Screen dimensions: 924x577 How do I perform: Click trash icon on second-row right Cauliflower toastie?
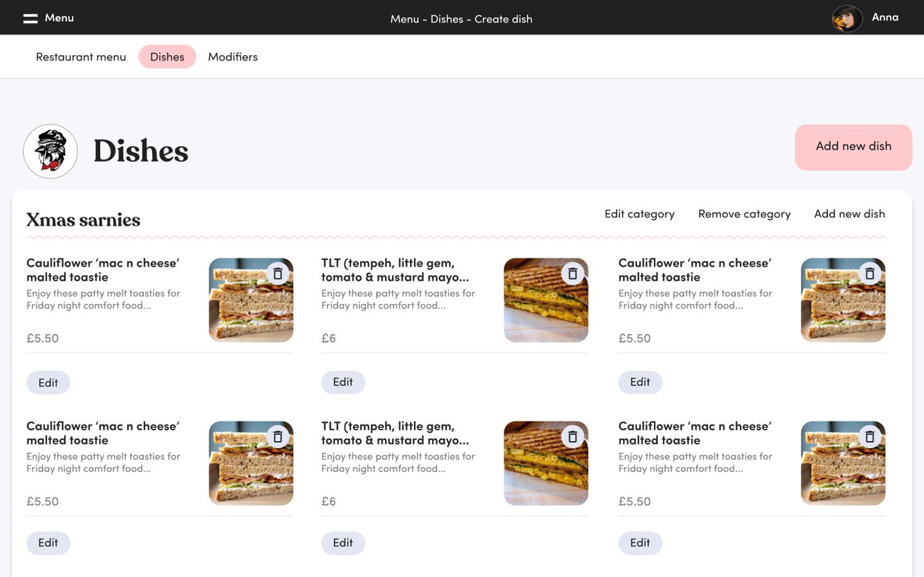click(870, 437)
